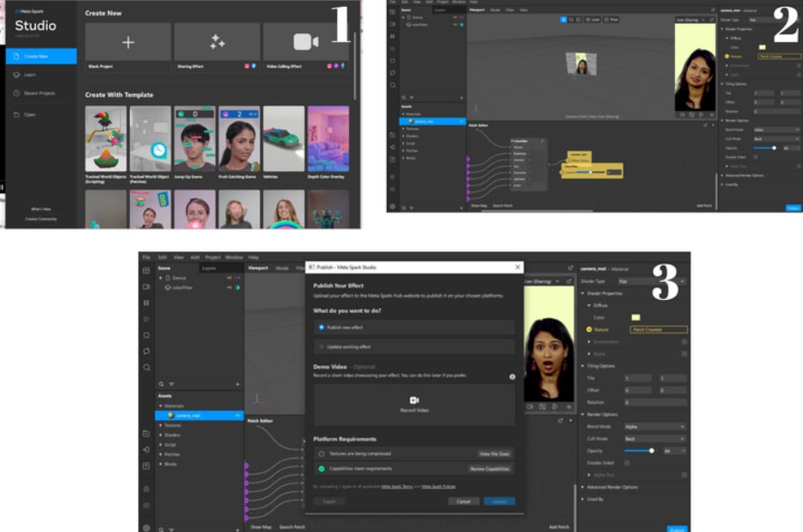
Task: Collapse the Materials group in editor behind Publish dialog
Action: tap(161, 406)
